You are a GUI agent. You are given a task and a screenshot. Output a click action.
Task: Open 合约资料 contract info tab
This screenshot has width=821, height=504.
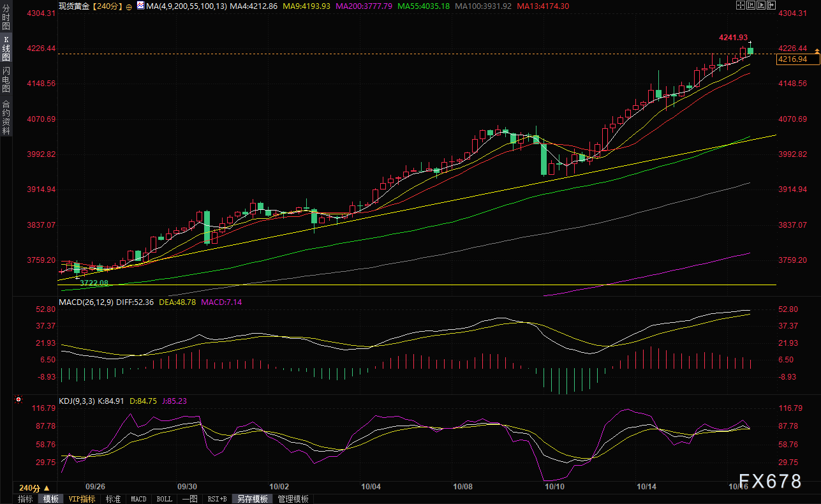tap(6, 117)
